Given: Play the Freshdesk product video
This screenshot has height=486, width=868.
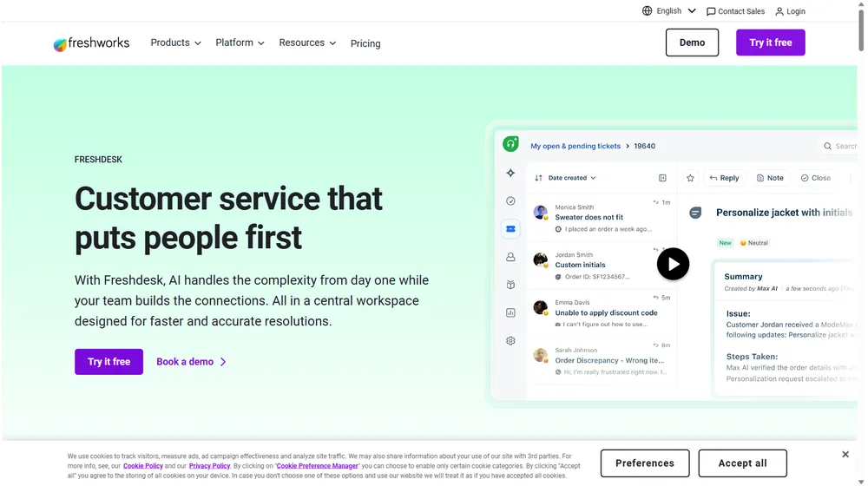Looking at the screenshot, I should (673, 264).
